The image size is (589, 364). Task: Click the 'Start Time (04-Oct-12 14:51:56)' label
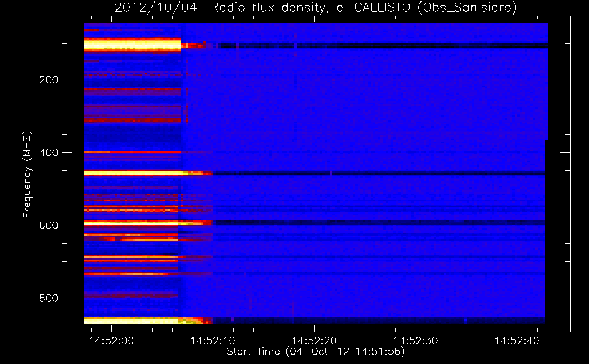tap(316, 352)
